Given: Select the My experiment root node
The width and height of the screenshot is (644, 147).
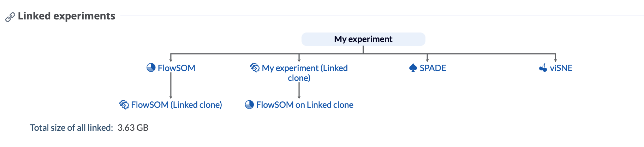Looking at the screenshot, I should [x=363, y=39].
